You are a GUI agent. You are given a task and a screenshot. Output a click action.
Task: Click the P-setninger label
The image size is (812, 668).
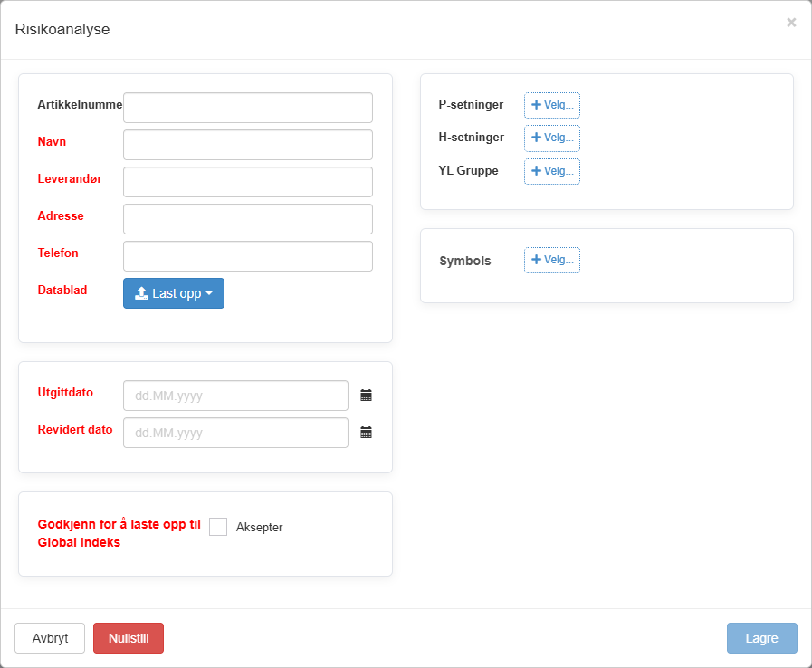tap(471, 105)
